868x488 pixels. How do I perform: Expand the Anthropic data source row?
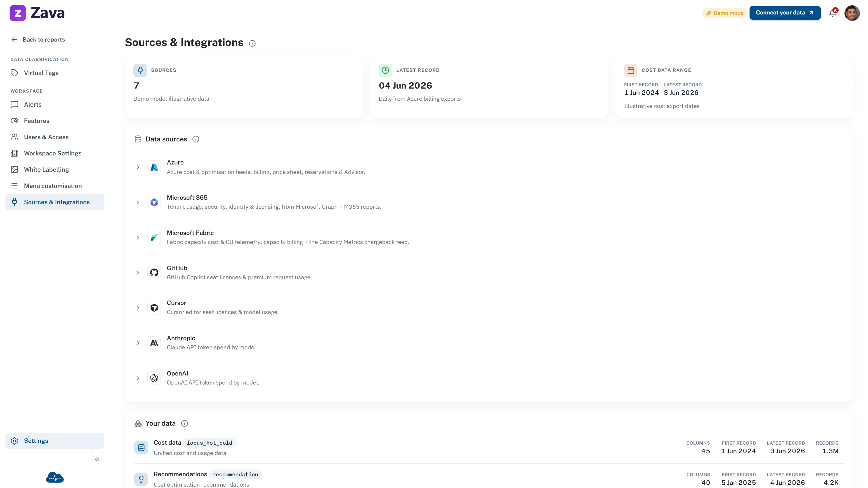pyautogui.click(x=138, y=343)
